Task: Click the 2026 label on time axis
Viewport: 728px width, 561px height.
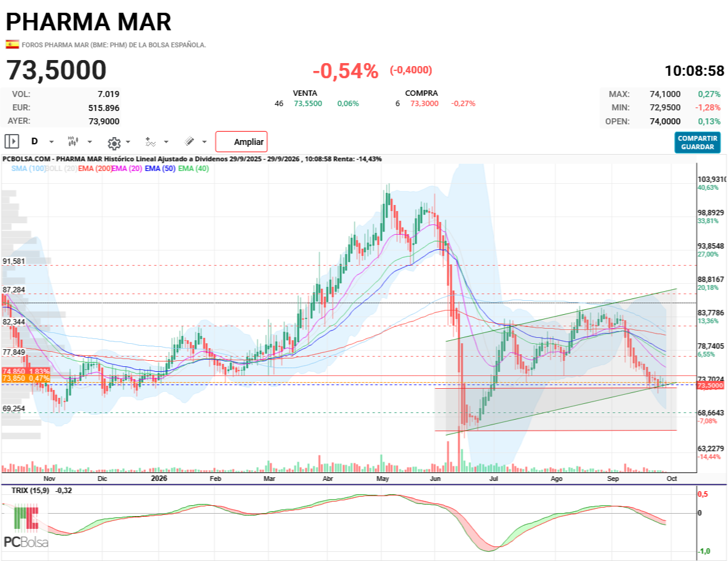Action: pyautogui.click(x=158, y=479)
